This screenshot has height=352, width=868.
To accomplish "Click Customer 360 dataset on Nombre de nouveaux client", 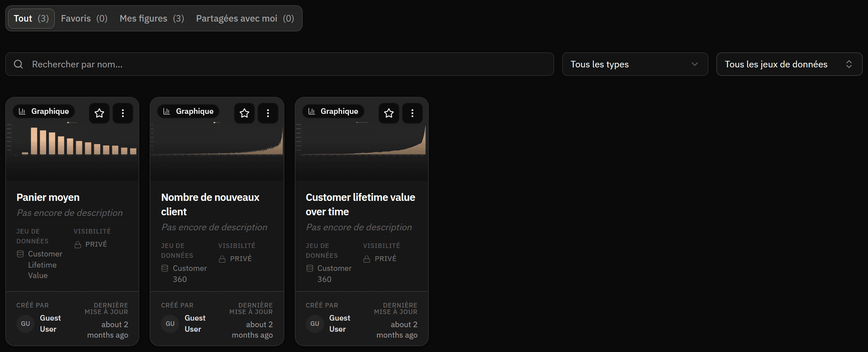I will click(190, 274).
